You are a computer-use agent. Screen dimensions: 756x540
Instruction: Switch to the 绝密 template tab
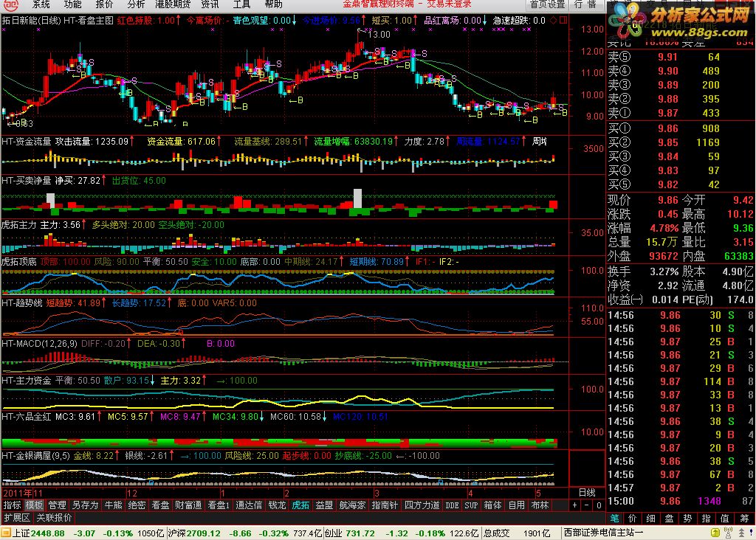click(x=137, y=505)
